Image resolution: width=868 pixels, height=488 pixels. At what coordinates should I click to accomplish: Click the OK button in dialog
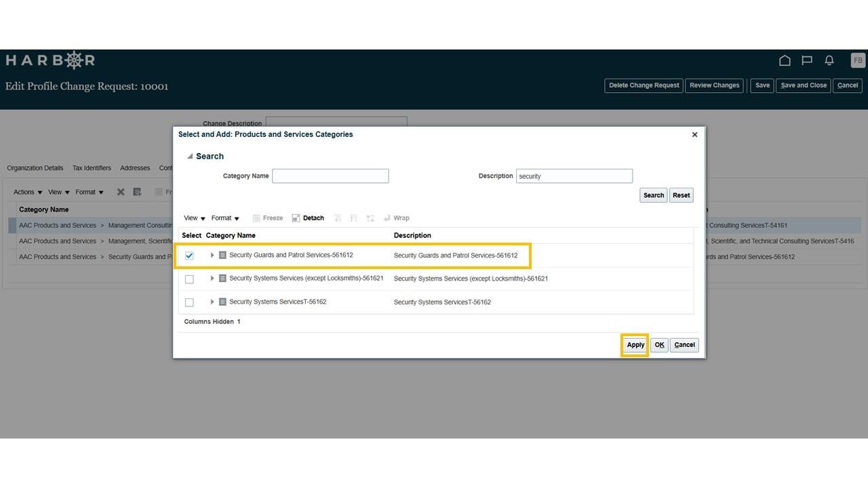[659, 345]
